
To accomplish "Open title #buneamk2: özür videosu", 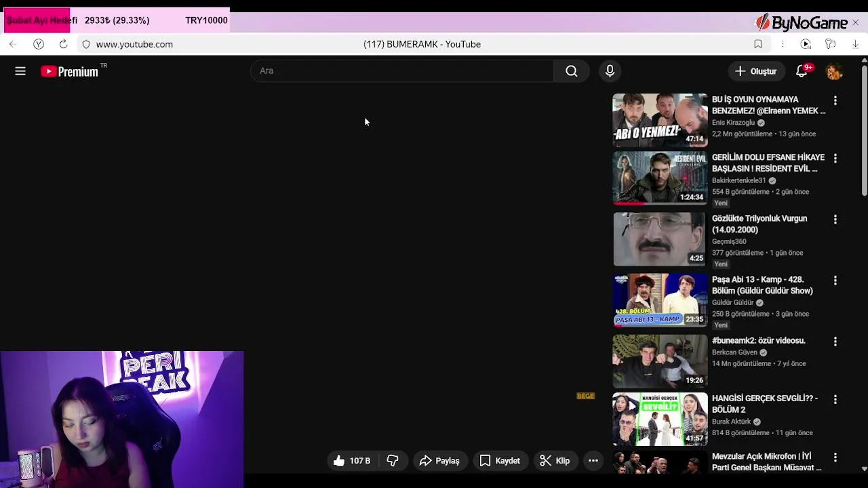I will click(759, 341).
